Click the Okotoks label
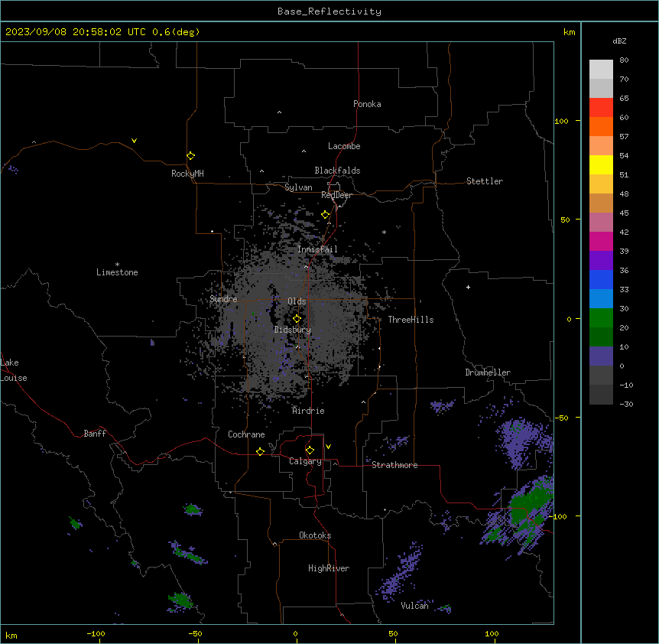Viewport: 659px width, 644px height. pyautogui.click(x=315, y=535)
